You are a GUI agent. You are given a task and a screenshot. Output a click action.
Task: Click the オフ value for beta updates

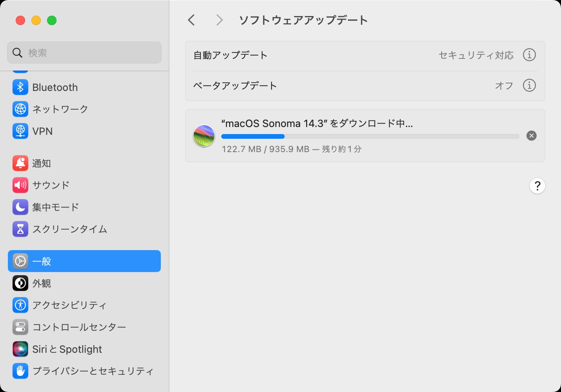(504, 85)
